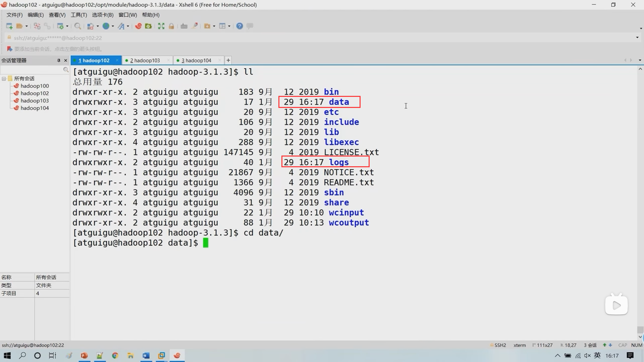Click the keyboard key-mapping toolbar icon

[184, 26]
